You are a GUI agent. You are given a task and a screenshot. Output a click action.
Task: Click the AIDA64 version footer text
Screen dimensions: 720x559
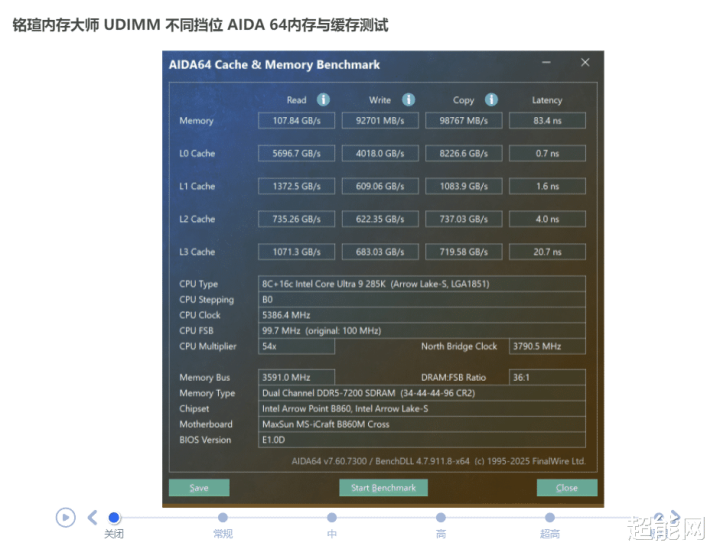tap(439, 461)
